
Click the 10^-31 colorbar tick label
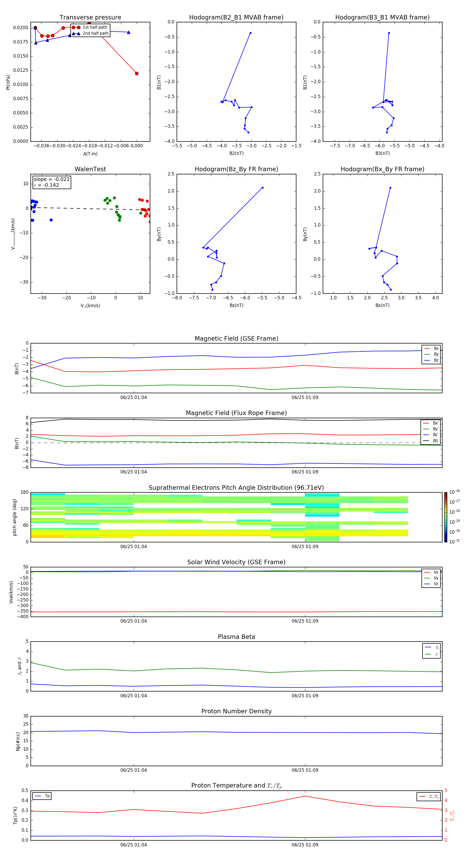pyautogui.click(x=455, y=542)
